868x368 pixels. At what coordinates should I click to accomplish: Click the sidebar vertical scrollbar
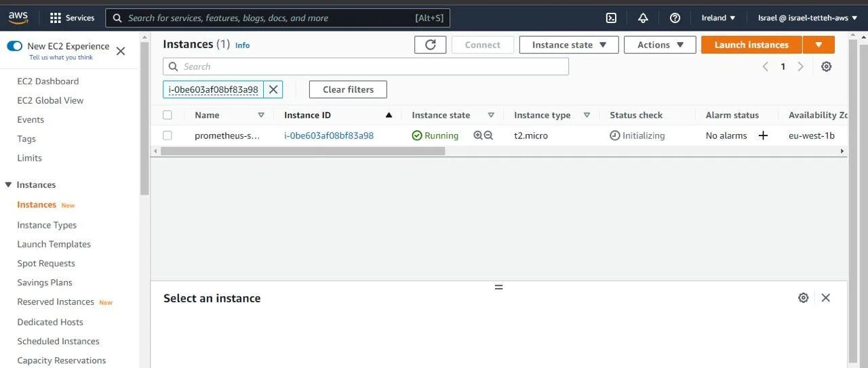[x=144, y=119]
